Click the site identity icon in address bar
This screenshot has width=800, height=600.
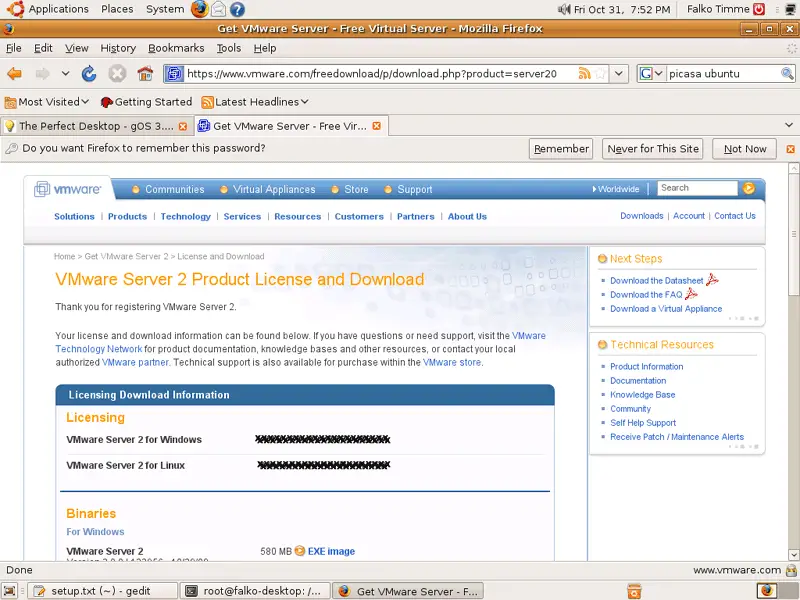[174, 74]
